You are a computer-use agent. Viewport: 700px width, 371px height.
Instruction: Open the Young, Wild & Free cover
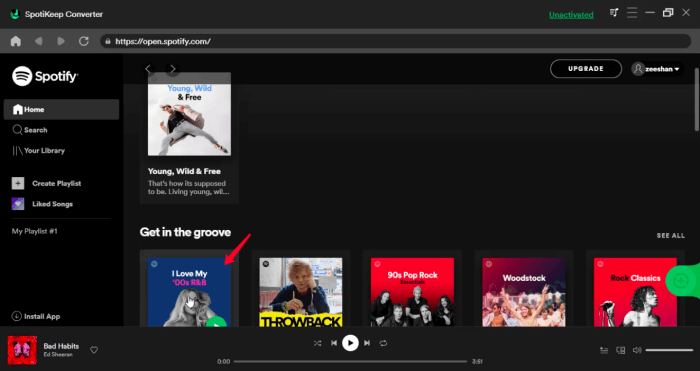point(189,114)
